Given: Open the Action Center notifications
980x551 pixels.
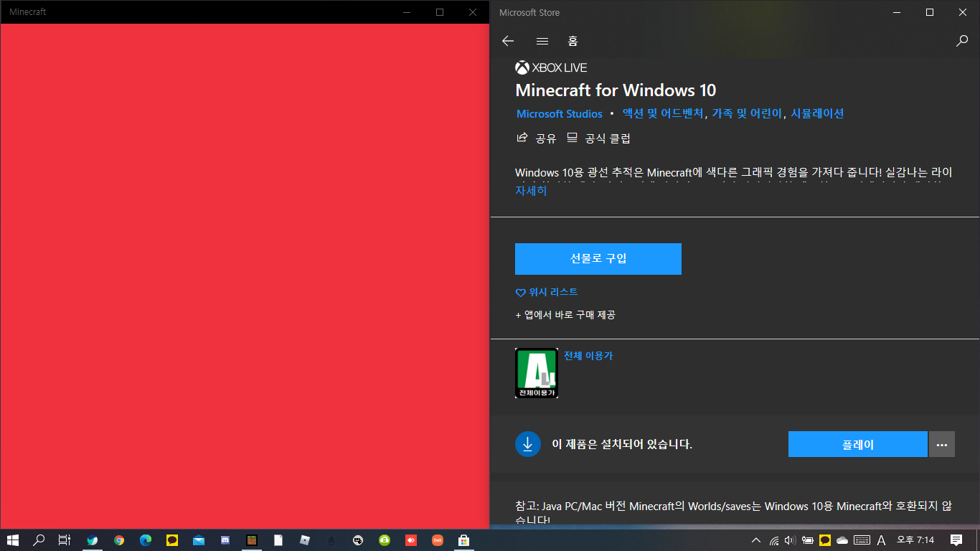Looking at the screenshot, I should point(956,540).
